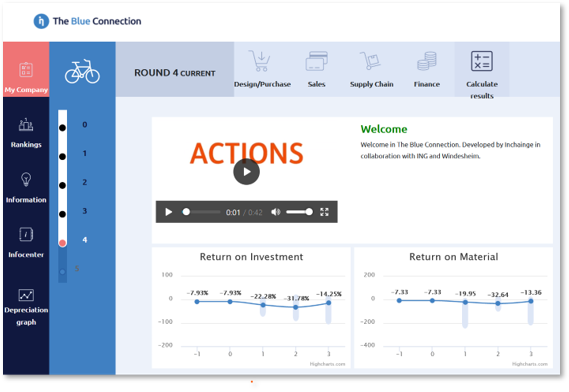Viewport: 569px width, 392px height.
Task: Open the My Company section
Action: pos(26,69)
